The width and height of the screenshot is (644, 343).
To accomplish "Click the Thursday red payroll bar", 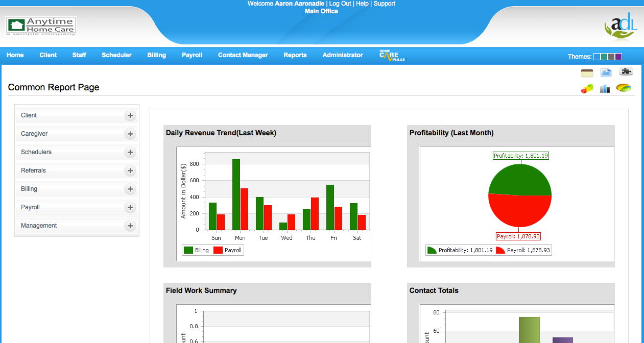I will click(315, 214).
